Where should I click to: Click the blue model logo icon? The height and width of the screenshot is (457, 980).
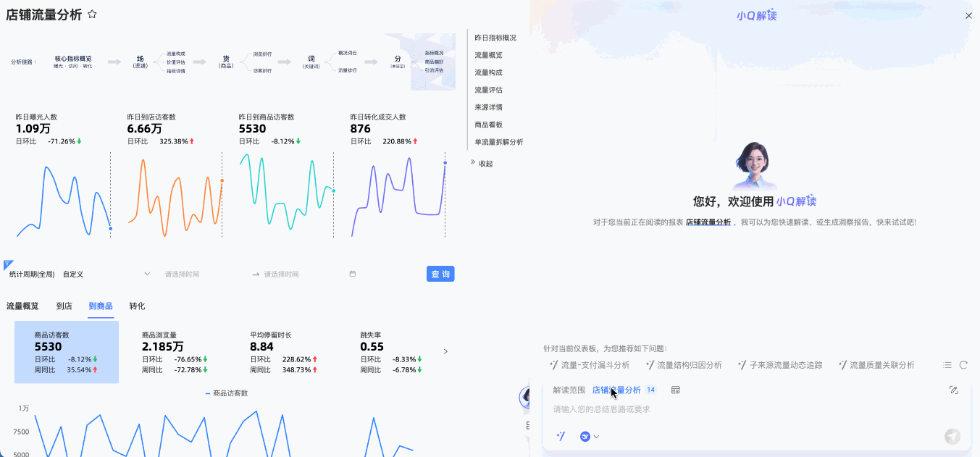pyautogui.click(x=585, y=436)
